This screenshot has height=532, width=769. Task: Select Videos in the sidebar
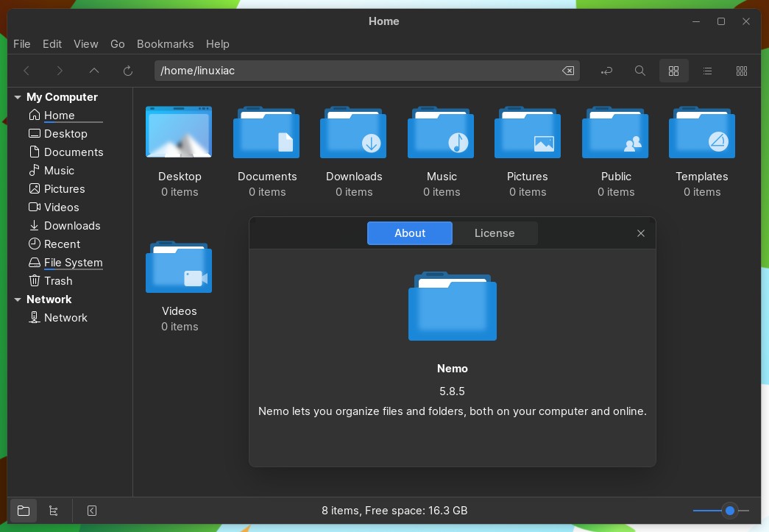61,208
